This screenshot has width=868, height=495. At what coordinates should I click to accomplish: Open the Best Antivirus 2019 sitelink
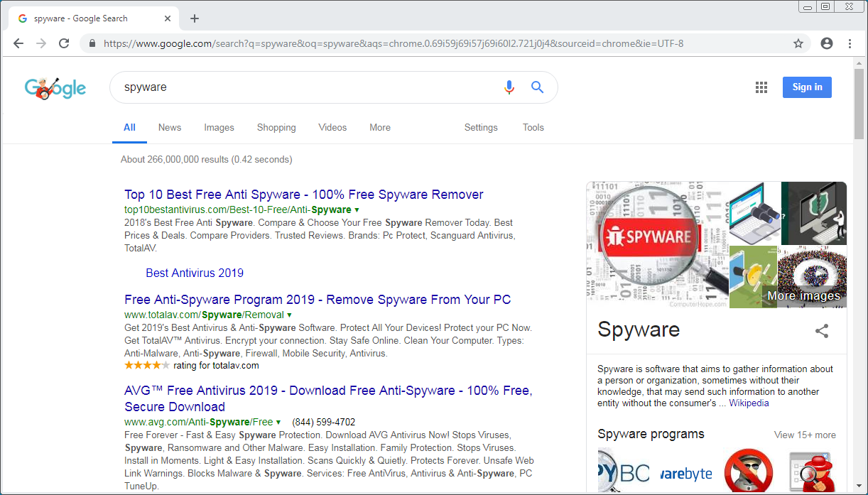point(195,273)
